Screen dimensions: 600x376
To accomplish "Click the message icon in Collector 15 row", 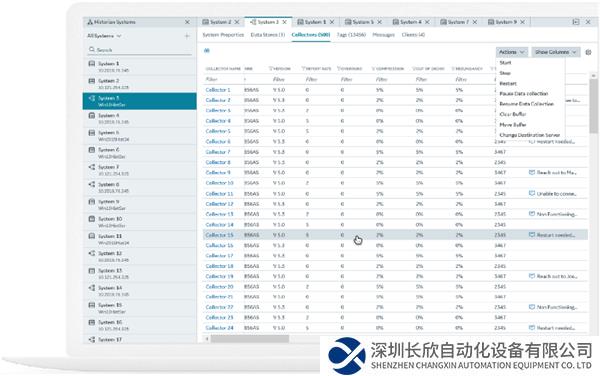I will tap(532, 234).
